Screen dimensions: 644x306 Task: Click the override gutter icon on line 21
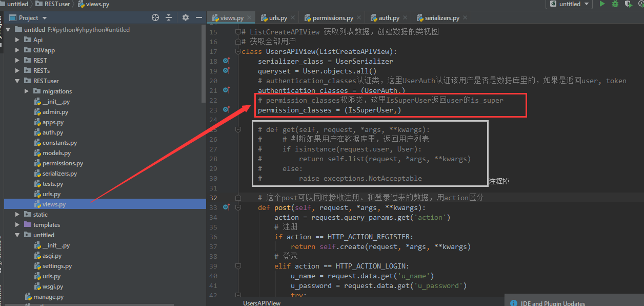[x=227, y=90]
